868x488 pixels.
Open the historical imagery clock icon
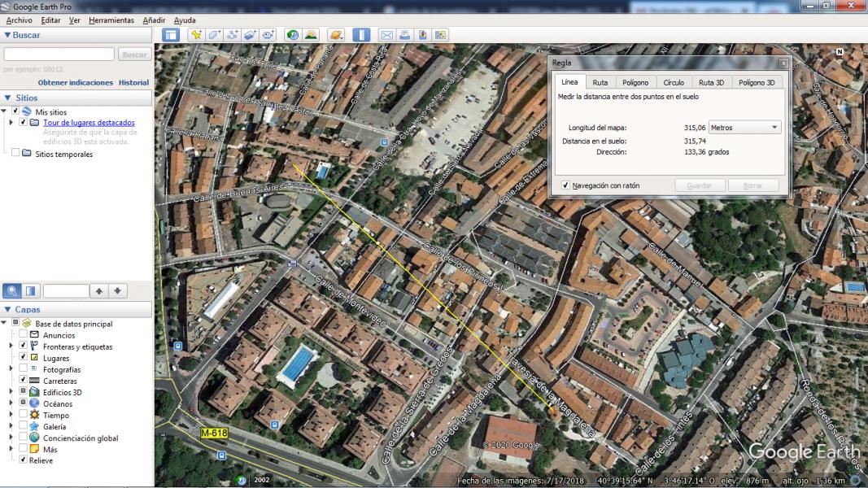(292, 35)
